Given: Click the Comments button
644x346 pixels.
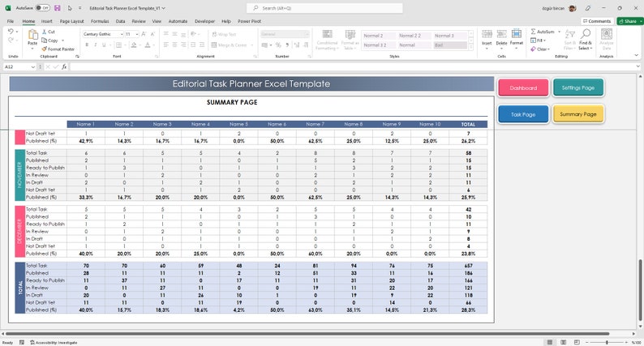Looking at the screenshot, I should coord(597,21).
